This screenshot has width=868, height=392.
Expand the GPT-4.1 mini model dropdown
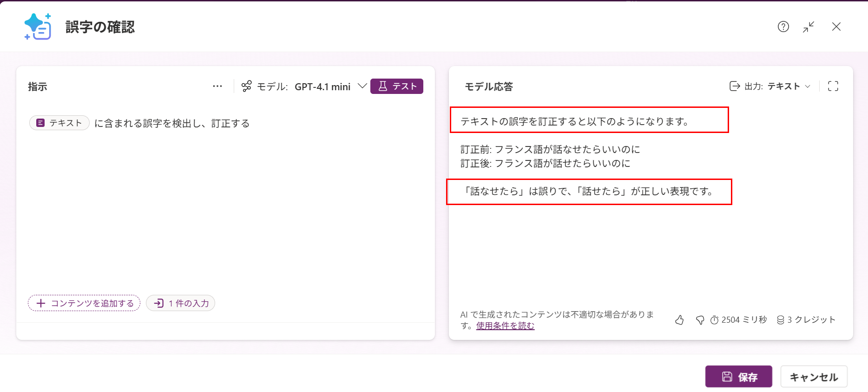362,86
